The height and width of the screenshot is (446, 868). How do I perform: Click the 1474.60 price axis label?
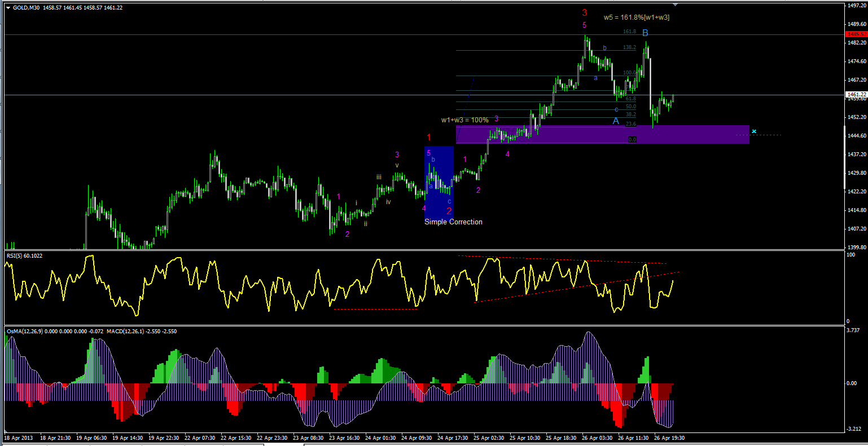coord(857,61)
